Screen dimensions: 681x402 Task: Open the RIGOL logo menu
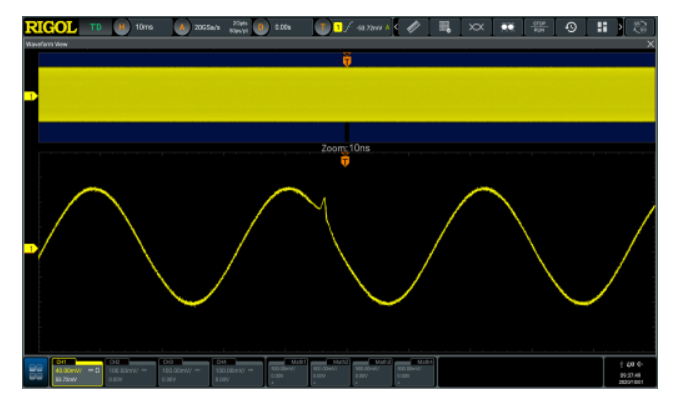(x=51, y=27)
